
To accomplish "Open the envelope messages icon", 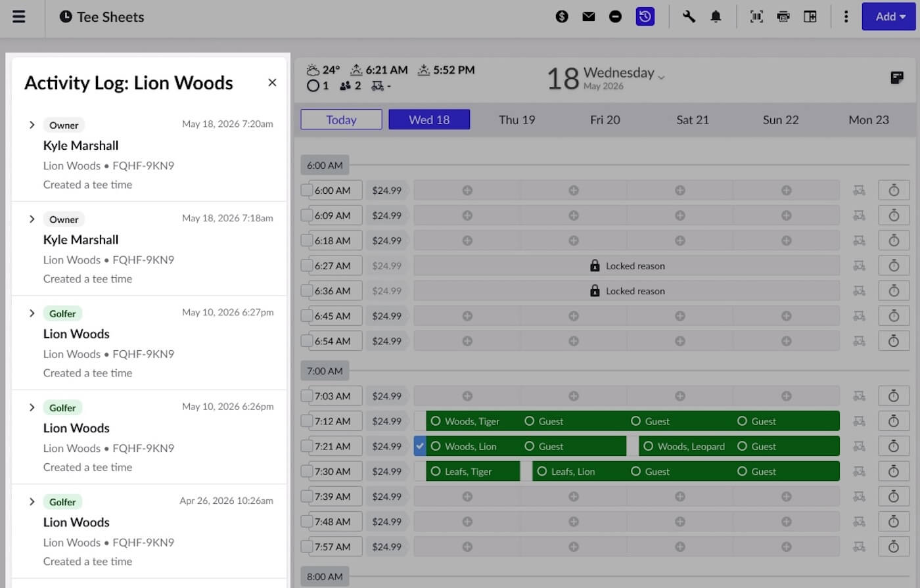I will click(x=589, y=16).
